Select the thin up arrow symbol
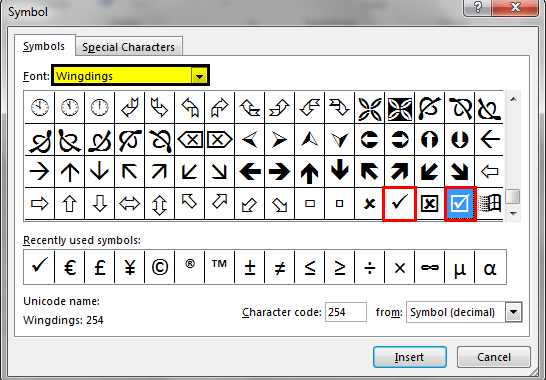This screenshot has height=380, width=546. (x=70, y=172)
